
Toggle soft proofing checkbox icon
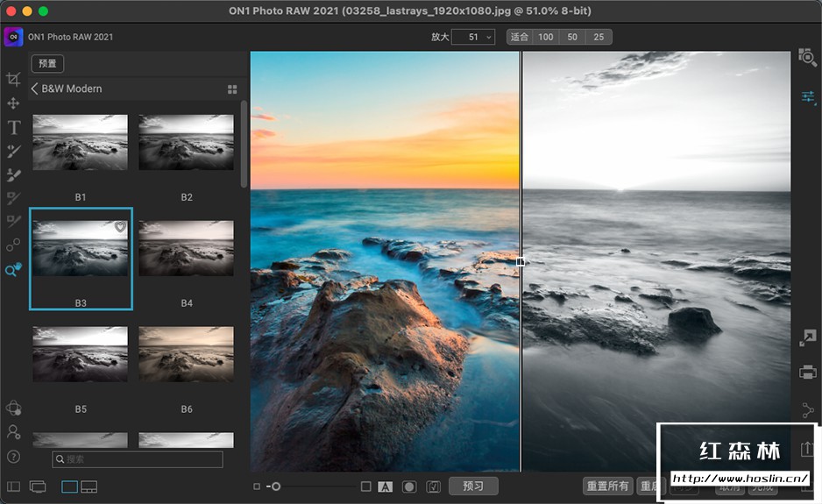(433, 486)
